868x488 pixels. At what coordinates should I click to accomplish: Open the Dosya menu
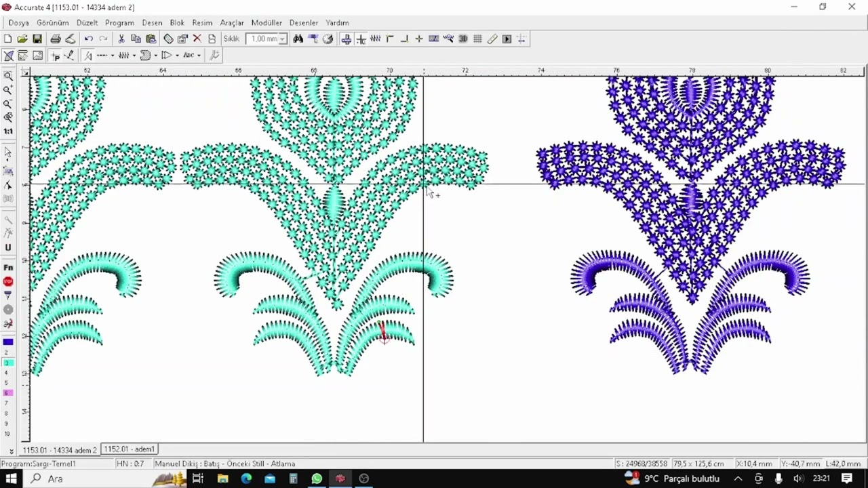(x=19, y=22)
